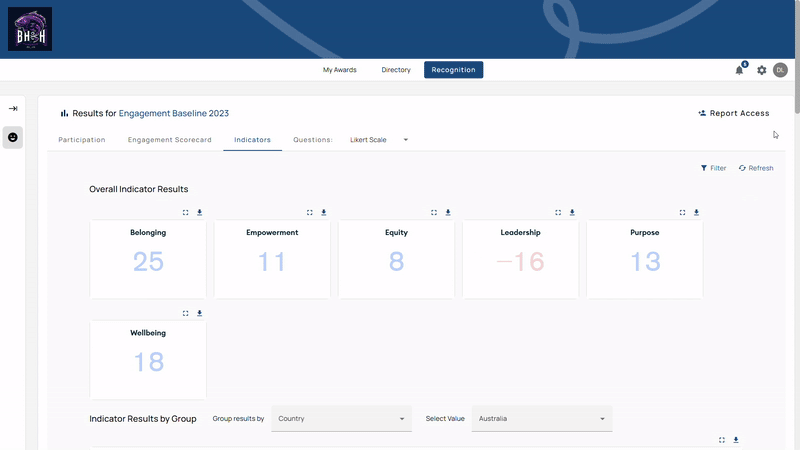800x450 pixels.
Task: Select the Indicators tab
Action: [253, 140]
